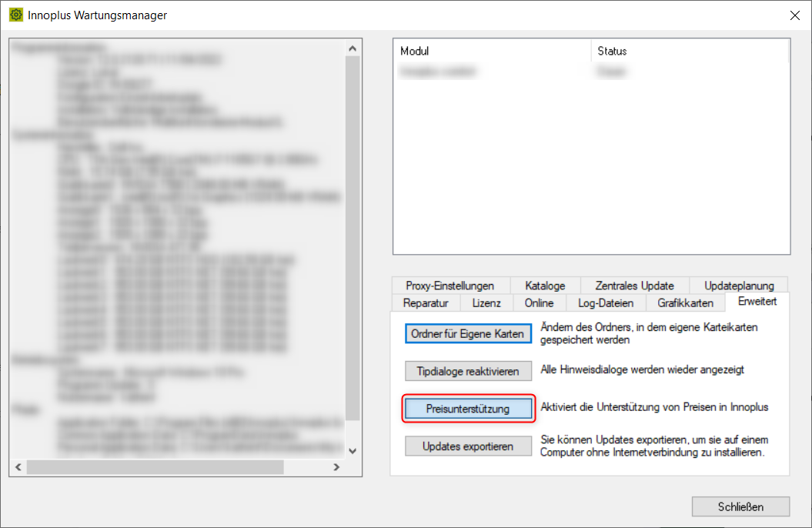Click the Schließen button
The image size is (812, 528).
pyautogui.click(x=740, y=506)
